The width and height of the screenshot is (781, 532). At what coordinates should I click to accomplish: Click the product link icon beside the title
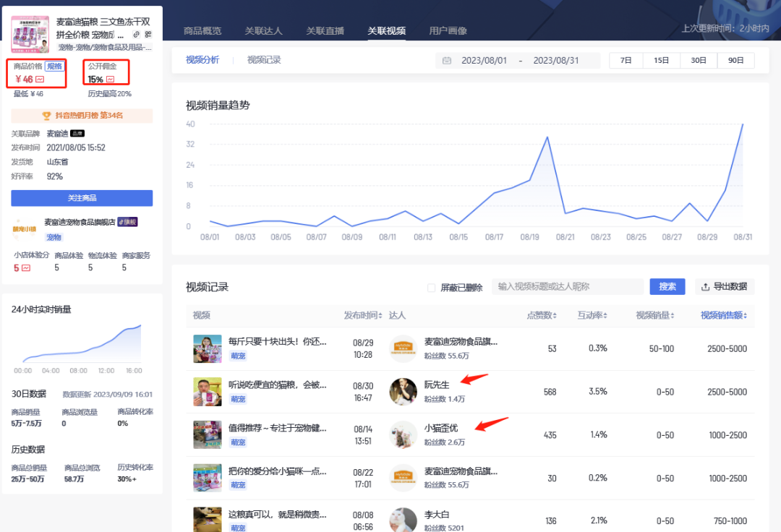tap(136, 35)
